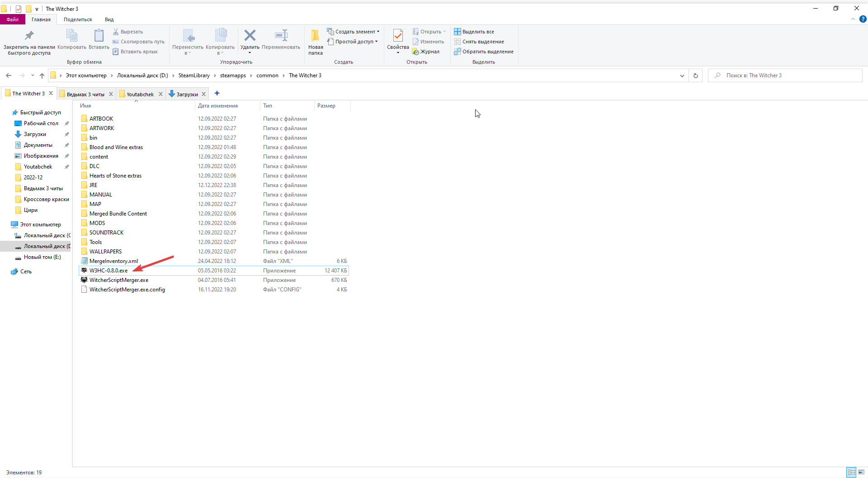Open Explorer help
The image size is (868, 478).
pos(863,19)
